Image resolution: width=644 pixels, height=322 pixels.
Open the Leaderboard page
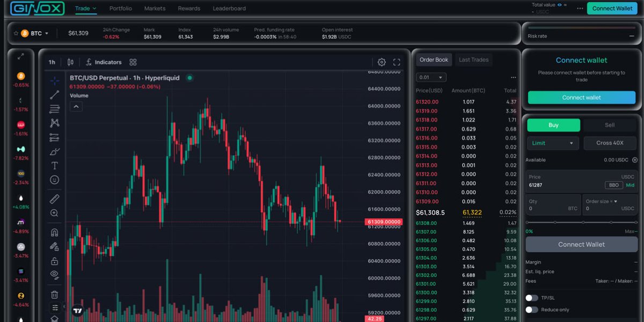pyautogui.click(x=229, y=9)
